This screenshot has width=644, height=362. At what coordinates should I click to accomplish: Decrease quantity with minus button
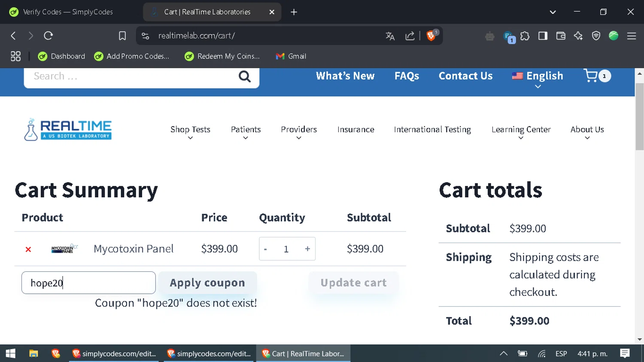tap(265, 249)
